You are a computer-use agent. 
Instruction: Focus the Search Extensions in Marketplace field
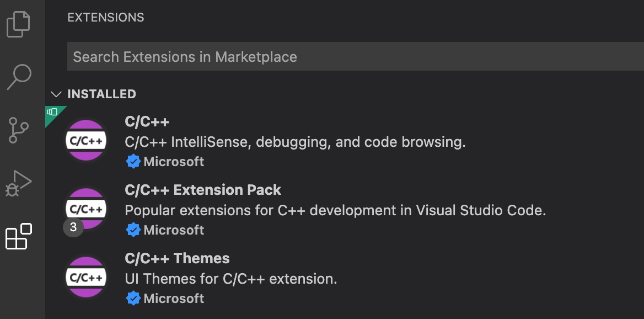(x=353, y=57)
